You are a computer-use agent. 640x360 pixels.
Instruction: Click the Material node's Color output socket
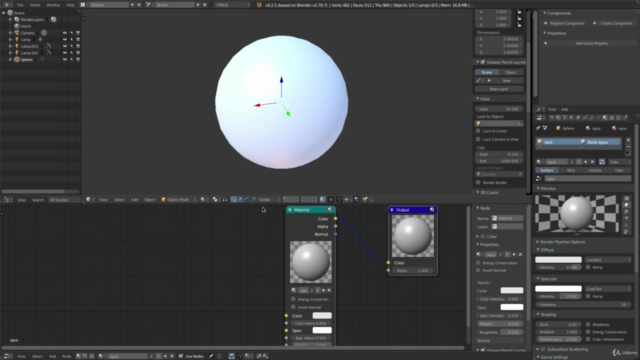(336, 218)
